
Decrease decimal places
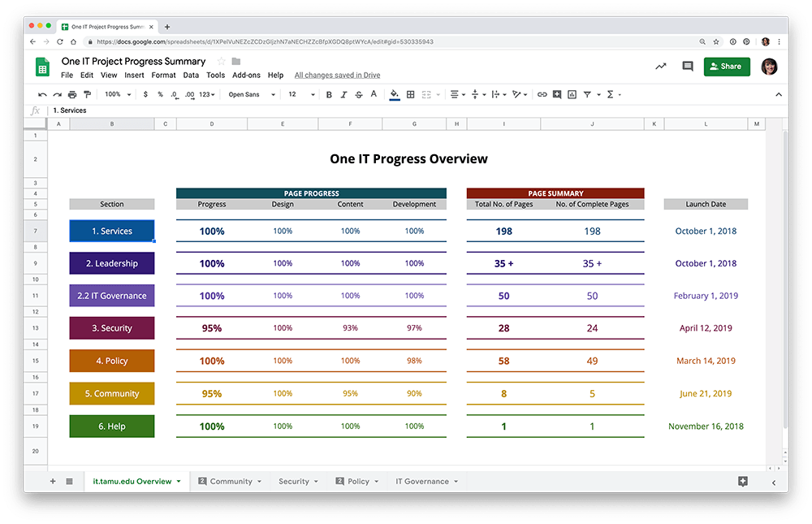175,94
